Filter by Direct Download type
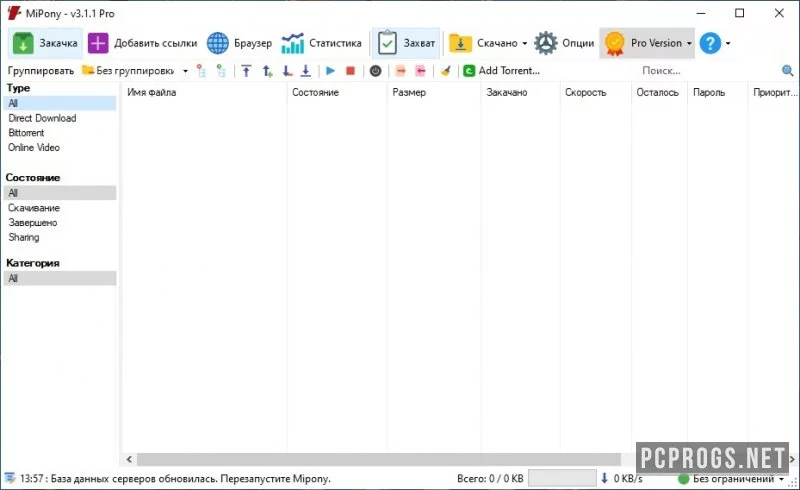 click(x=42, y=118)
